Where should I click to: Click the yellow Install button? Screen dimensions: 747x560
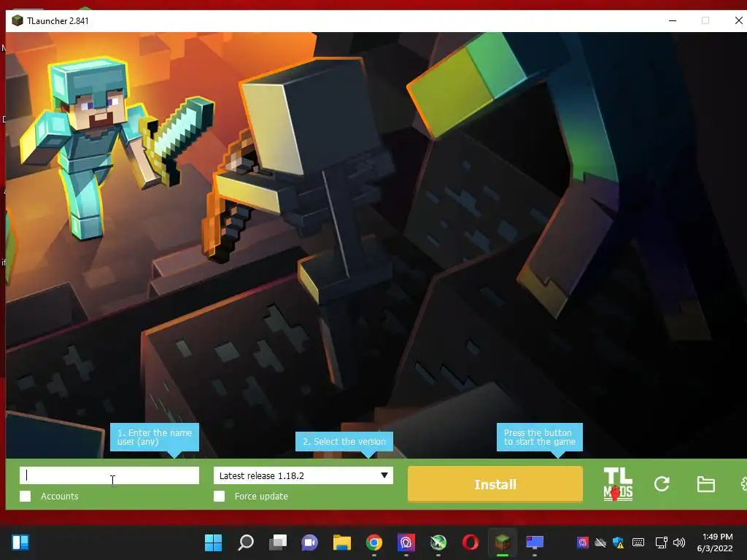(x=495, y=484)
